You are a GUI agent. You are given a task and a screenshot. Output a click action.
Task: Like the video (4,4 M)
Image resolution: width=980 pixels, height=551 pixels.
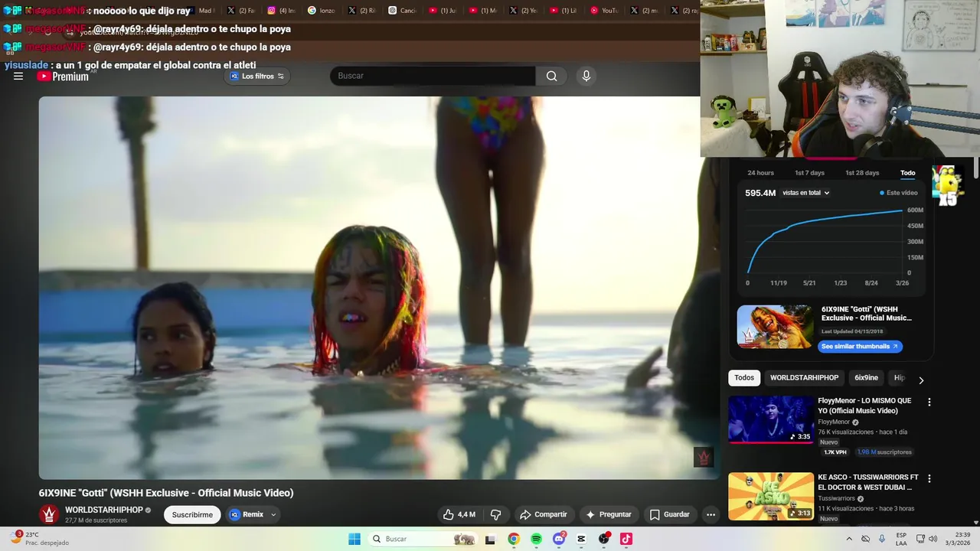click(x=459, y=514)
